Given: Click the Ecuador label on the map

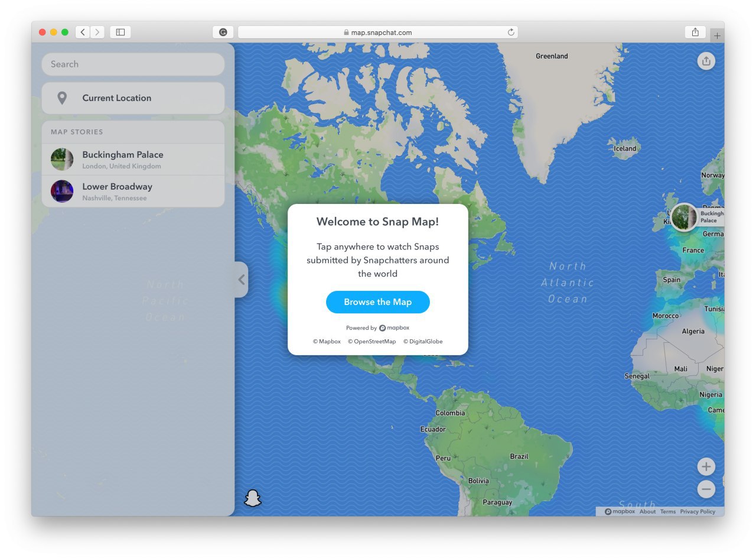Looking at the screenshot, I should click(433, 429).
